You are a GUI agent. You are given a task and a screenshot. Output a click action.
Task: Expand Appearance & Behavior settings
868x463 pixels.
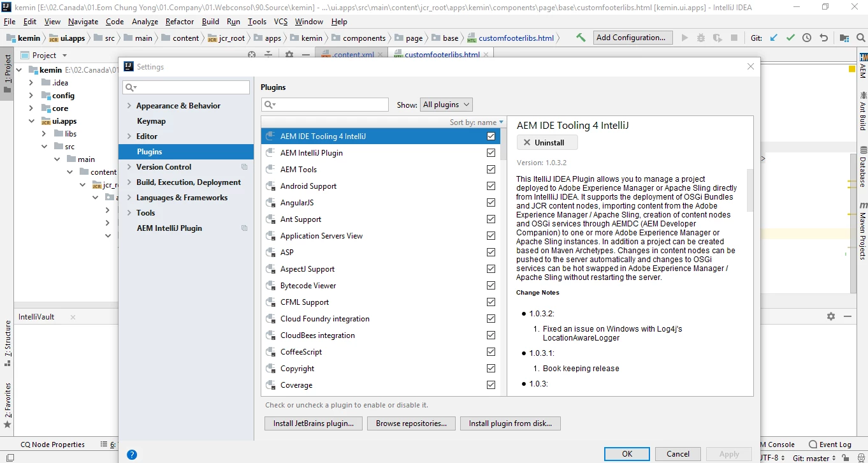tap(129, 106)
